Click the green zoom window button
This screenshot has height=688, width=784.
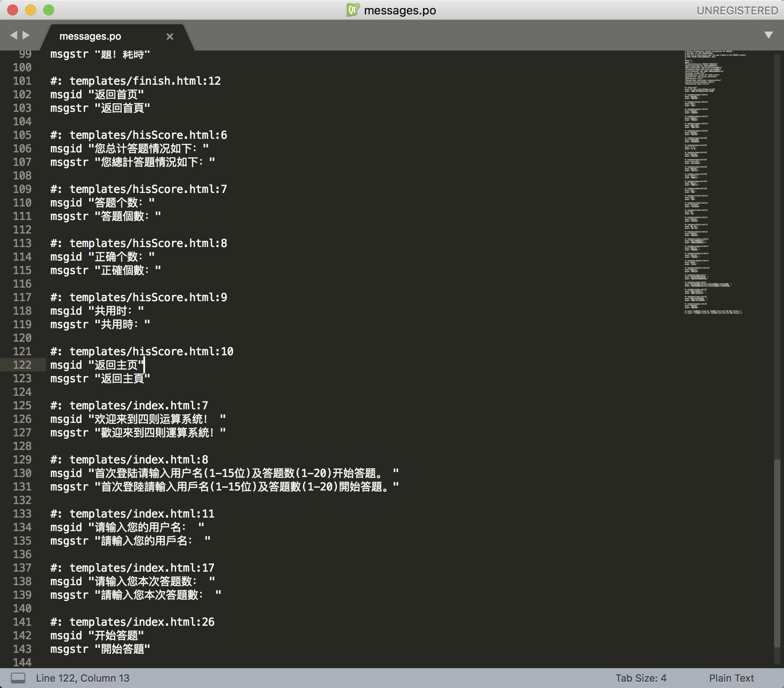tap(49, 10)
